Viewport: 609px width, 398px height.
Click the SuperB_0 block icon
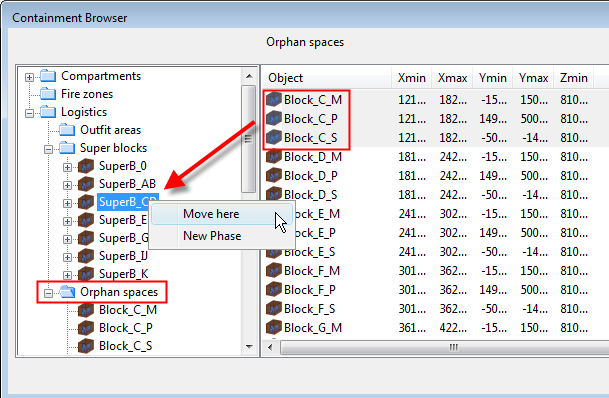click(x=86, y=166)
